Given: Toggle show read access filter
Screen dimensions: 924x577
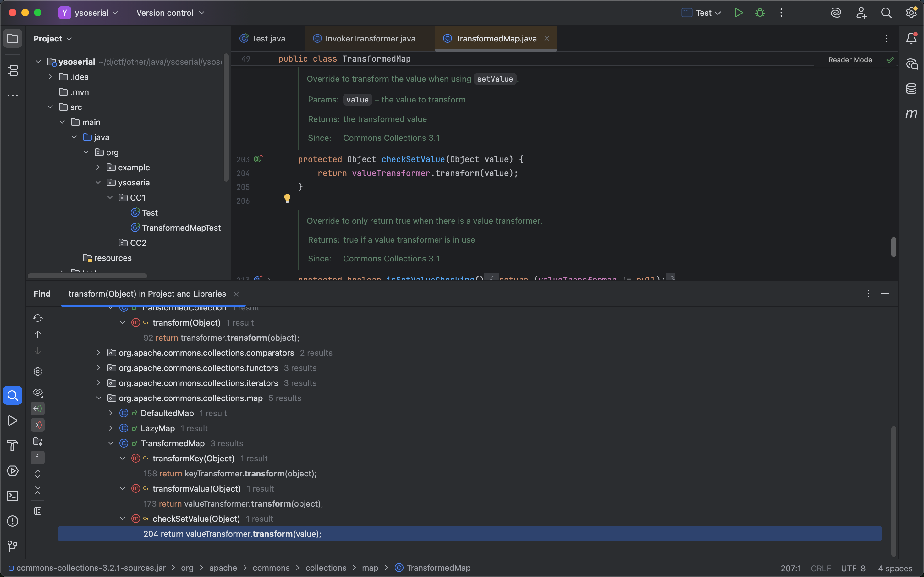Looking at the screenshot, I should pos(37,409).
